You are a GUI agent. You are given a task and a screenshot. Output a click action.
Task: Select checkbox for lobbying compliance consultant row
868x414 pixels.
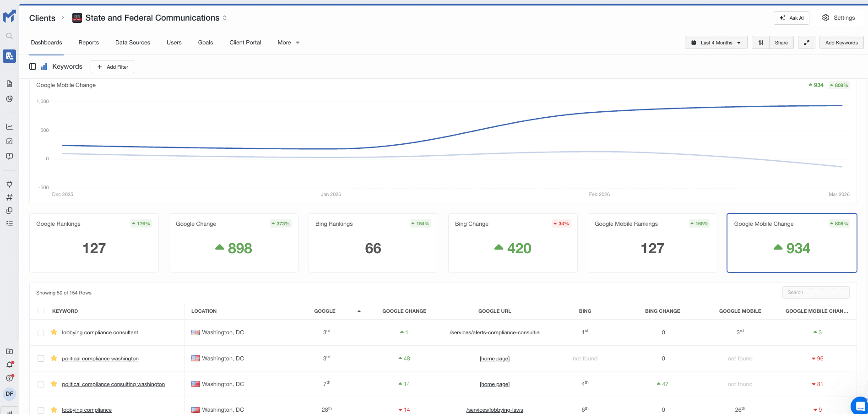pyautogui.click(x=41, y=333)
